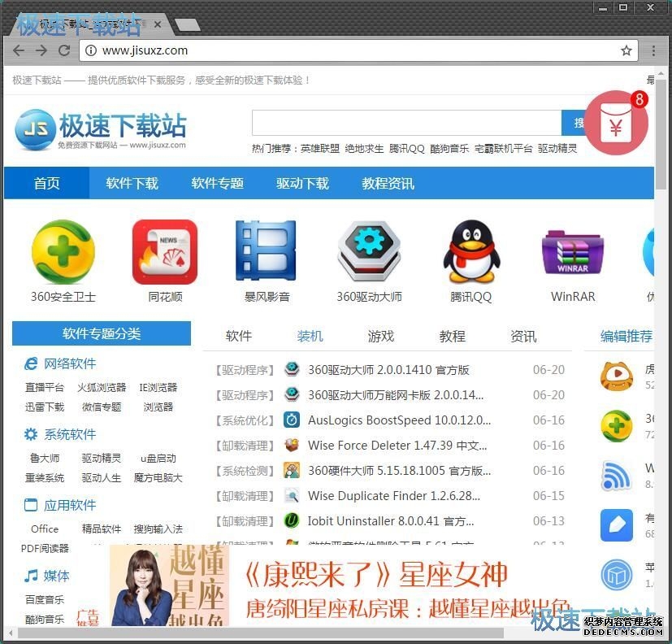This screenshot has width=672, height=644.
Task: Click hot recommendation 酷狗音乐 link
Action: [x=449, y=149]
